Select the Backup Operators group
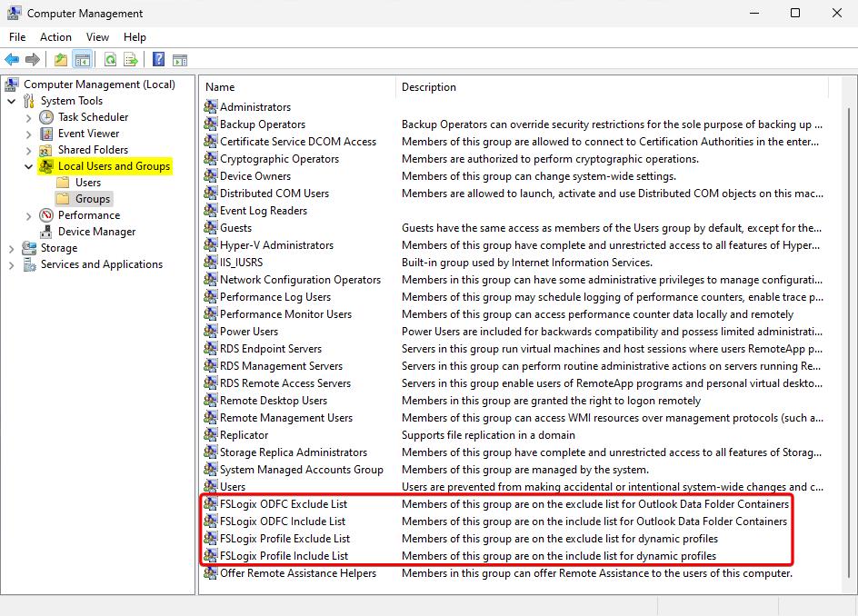Screen dimensions: 858x616 [263, 124]
